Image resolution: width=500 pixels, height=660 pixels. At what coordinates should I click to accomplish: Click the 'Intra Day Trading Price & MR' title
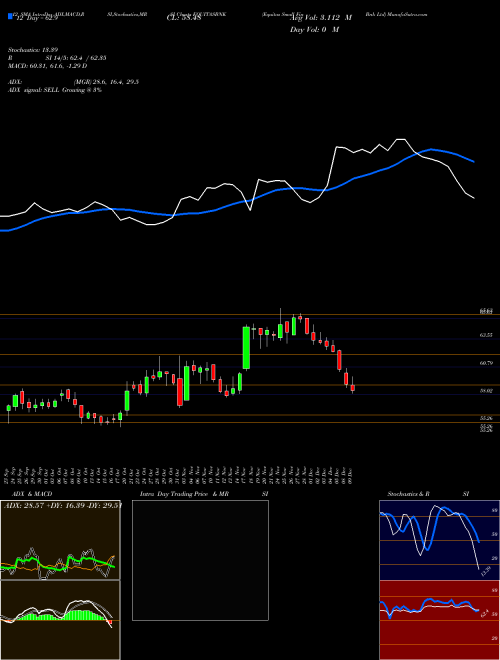point(184,494)
